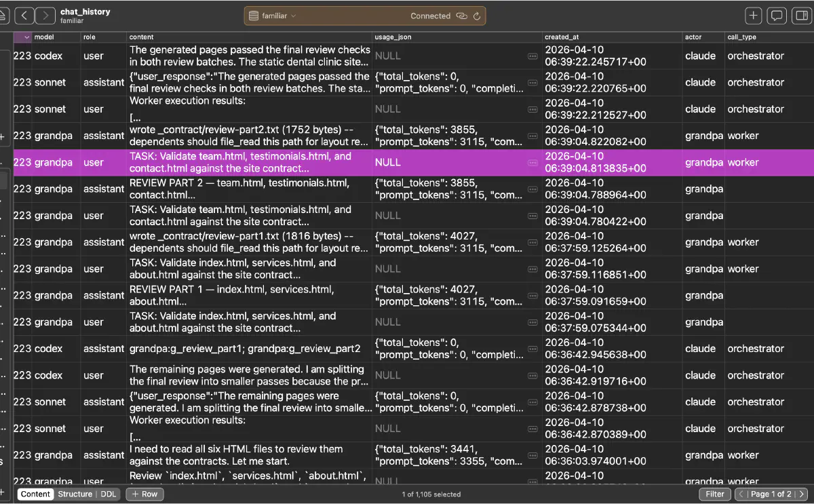Click the plus icon in top-right toolbar
This screenshot has width=814, height=504.
754,16
